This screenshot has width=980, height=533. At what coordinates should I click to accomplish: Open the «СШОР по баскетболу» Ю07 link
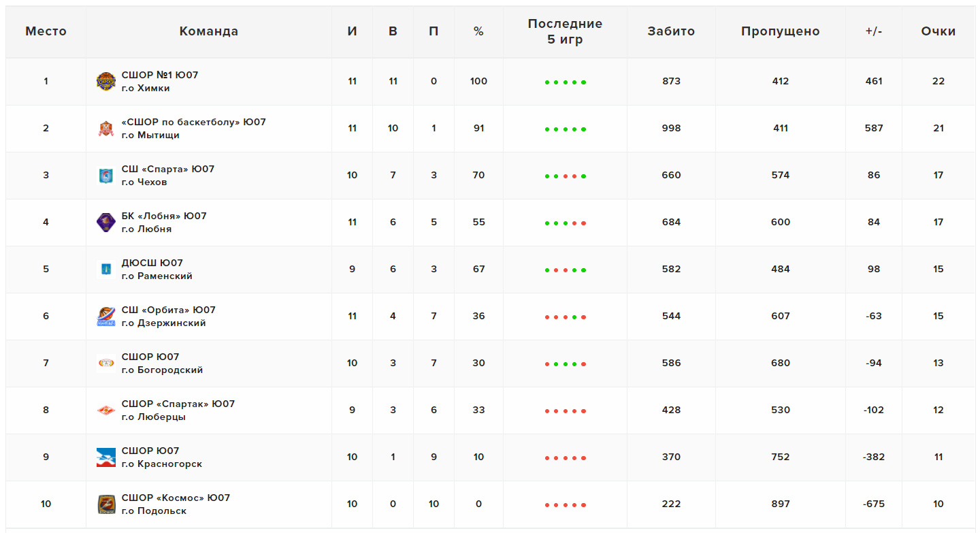[x=193, y=122]
